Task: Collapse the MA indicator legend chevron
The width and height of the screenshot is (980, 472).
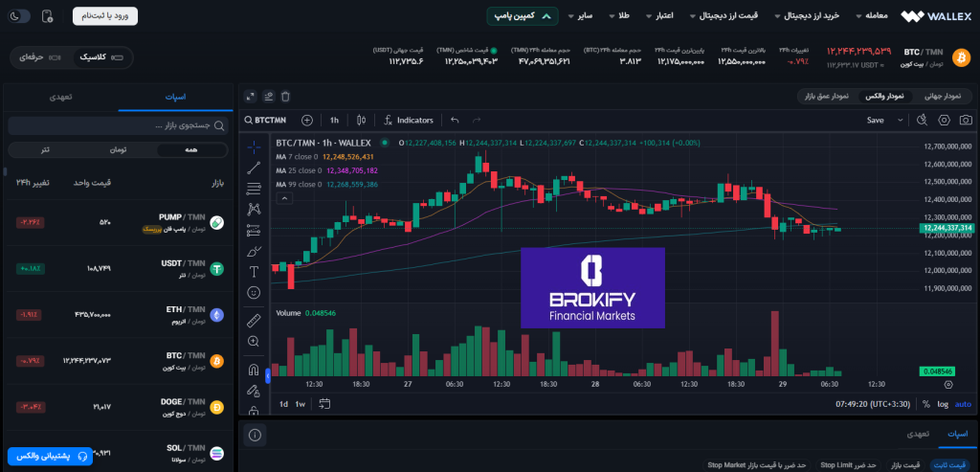Action: click(x=283, y=198)
